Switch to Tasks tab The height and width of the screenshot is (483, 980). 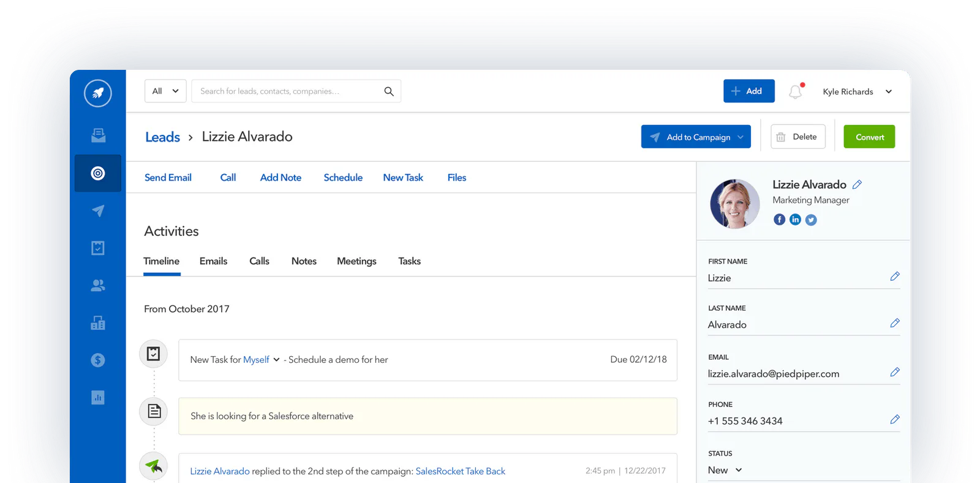[410, 261]
